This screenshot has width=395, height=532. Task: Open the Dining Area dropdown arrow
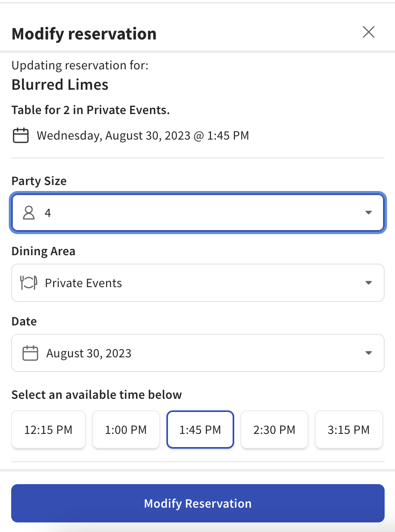(x=368, y=283)
